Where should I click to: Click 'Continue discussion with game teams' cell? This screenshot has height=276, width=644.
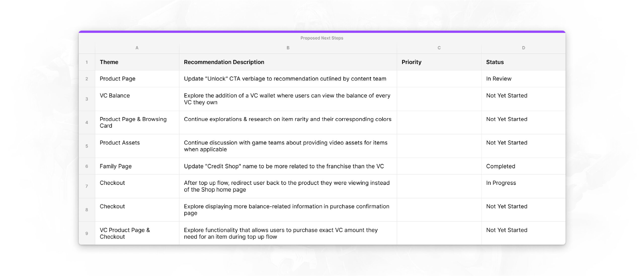[288, 146]
